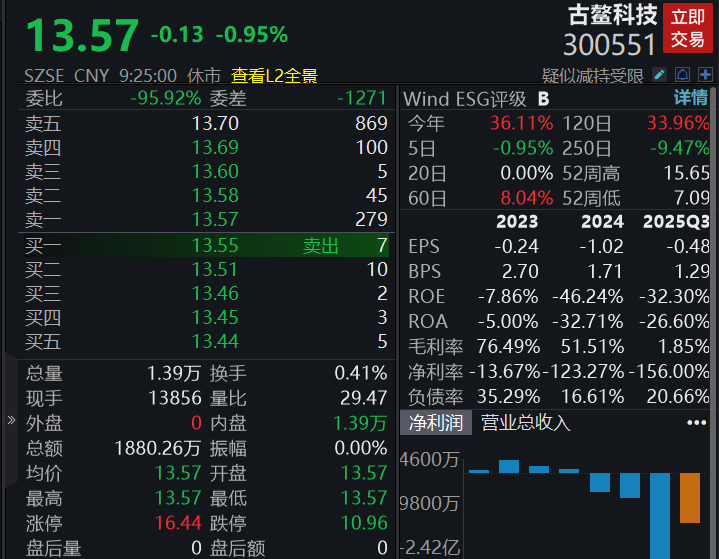Click the 现手 value 13856
The image size is (719, 559).
(175, 398)
